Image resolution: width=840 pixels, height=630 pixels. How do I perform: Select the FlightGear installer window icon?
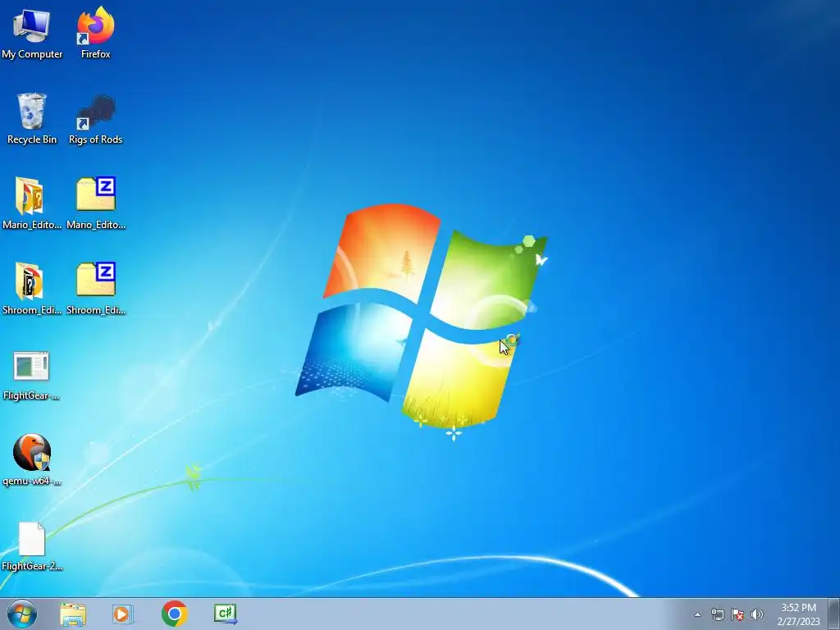pyautogui.click(x=31, y=366)
